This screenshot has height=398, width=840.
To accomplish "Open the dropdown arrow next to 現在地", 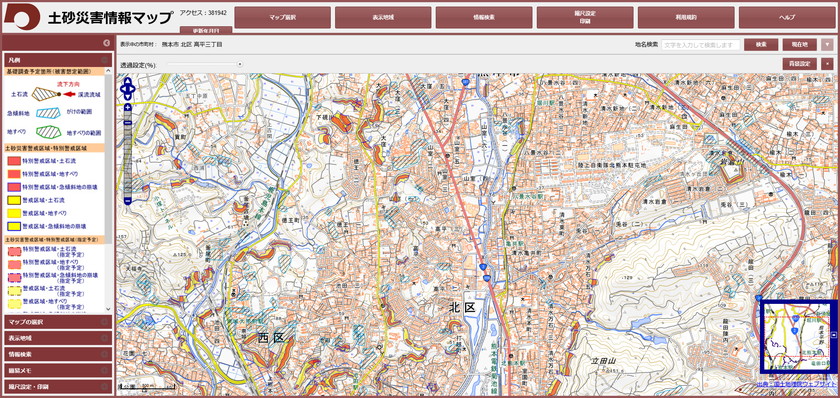I will pyautogui.click(x=828, y=44).
